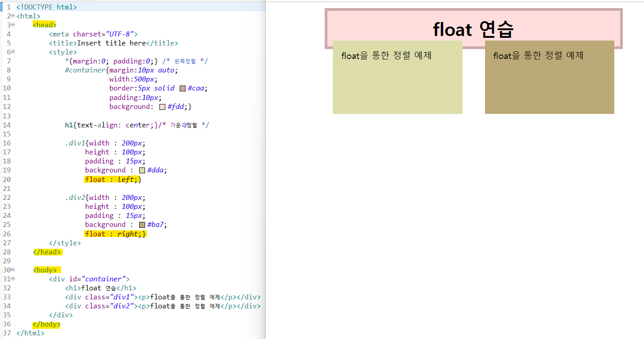The image size is (644, 339).
Task: Click the <!DOCTYPE html> line
Action: click(x=46, y=7)
